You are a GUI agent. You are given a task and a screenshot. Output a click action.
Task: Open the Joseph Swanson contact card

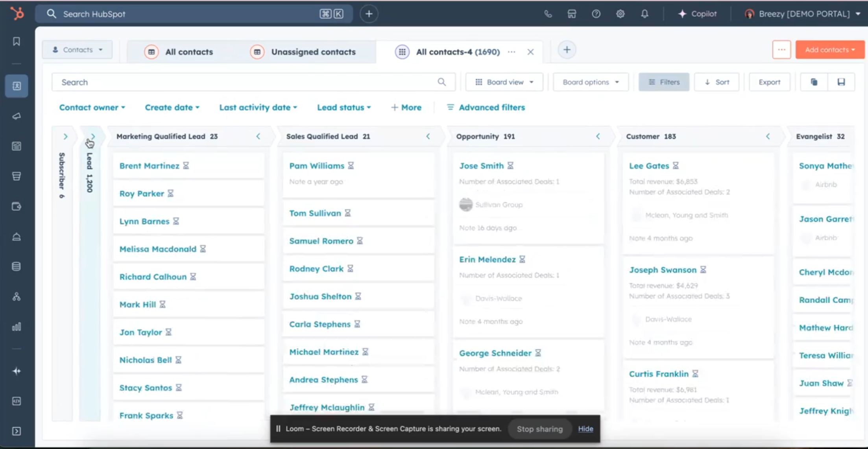click(663, 270)
